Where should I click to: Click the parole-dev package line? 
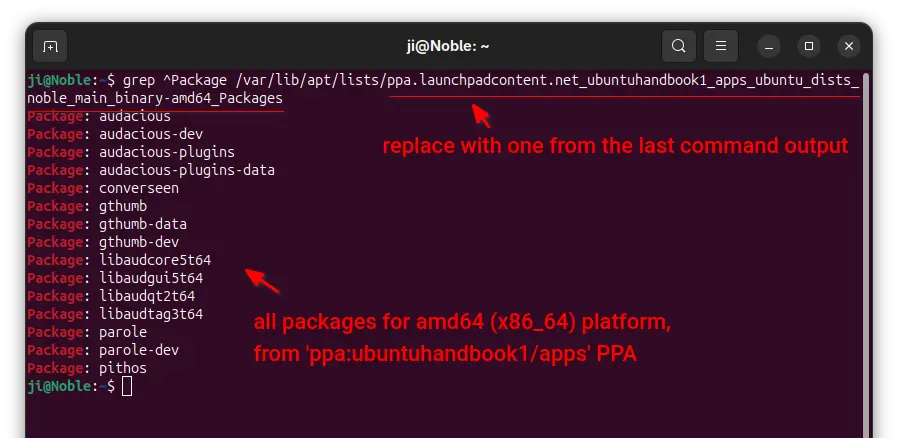coord(103,350)
